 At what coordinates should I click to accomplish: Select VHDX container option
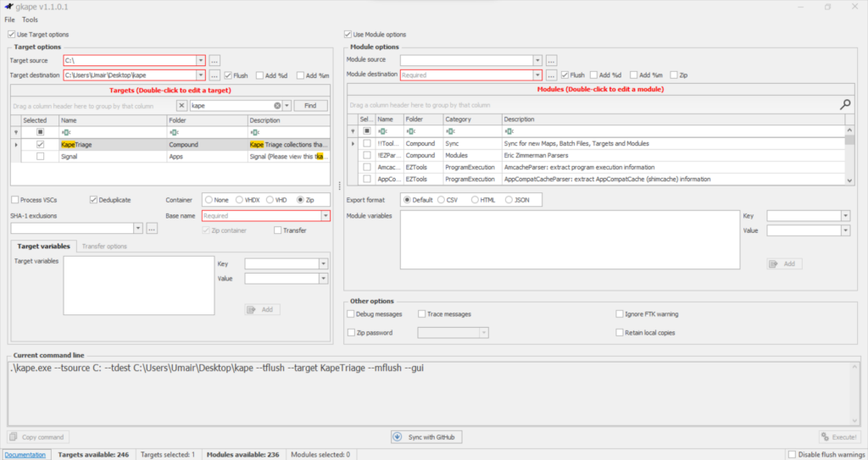(239, 200)
